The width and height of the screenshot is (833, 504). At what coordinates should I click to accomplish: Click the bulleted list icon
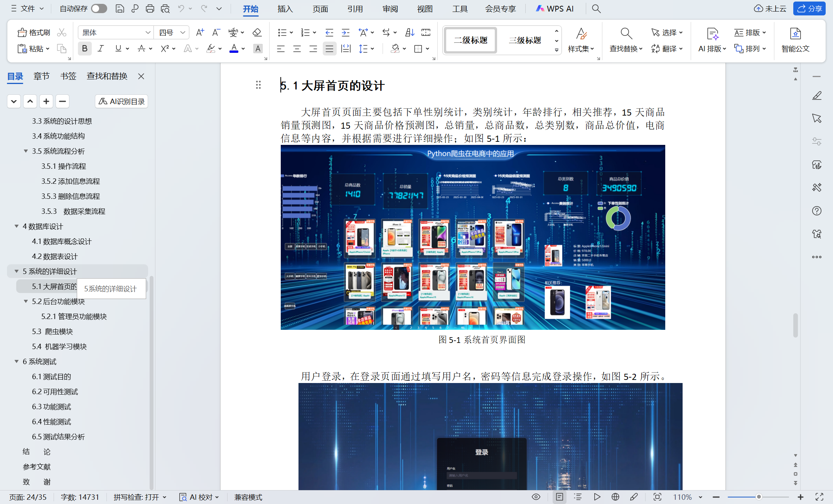(x=282, y=32)
